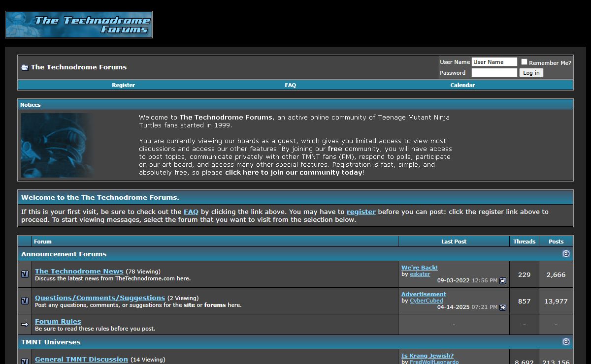Toggle the Remember Me checkbox
The image size is (591, 364).
tap(524, 62)
